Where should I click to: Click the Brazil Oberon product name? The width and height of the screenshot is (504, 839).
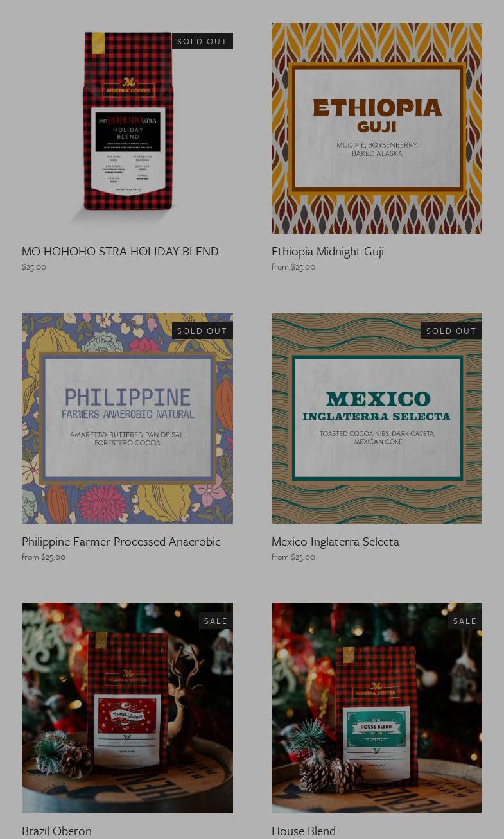pyautogui.click(x=56, y=831)
